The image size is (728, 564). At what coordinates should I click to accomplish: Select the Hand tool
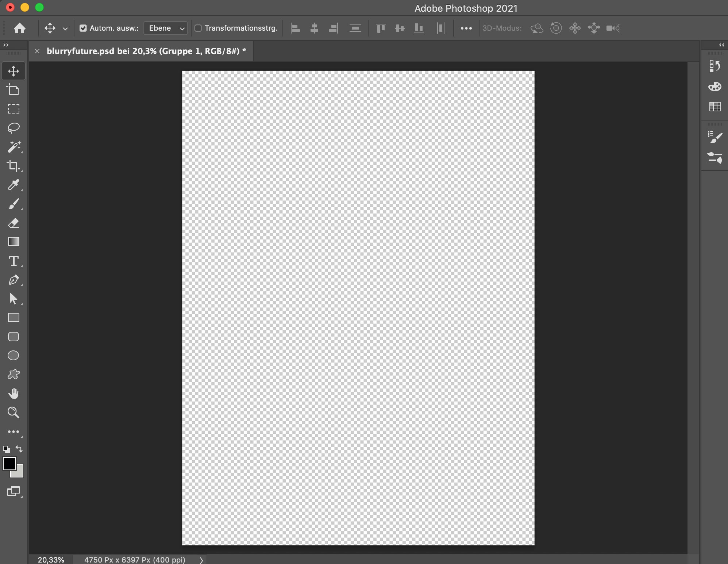point(14,394)
